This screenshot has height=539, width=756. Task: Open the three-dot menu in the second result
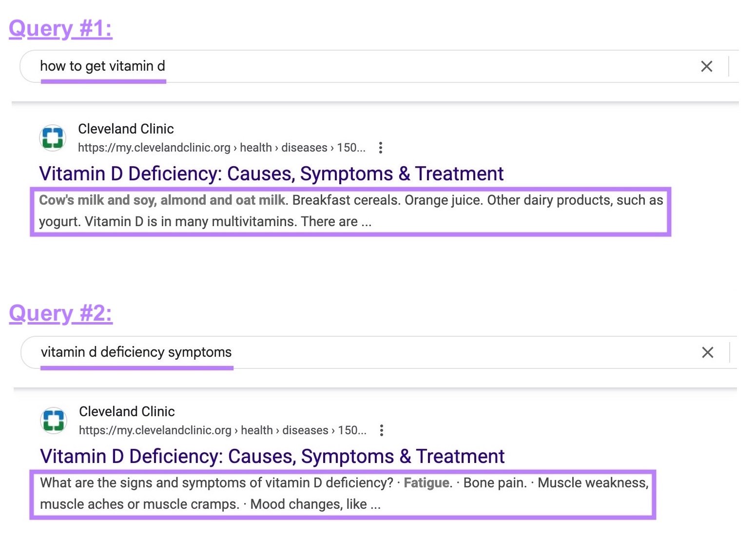coord(382,430)
